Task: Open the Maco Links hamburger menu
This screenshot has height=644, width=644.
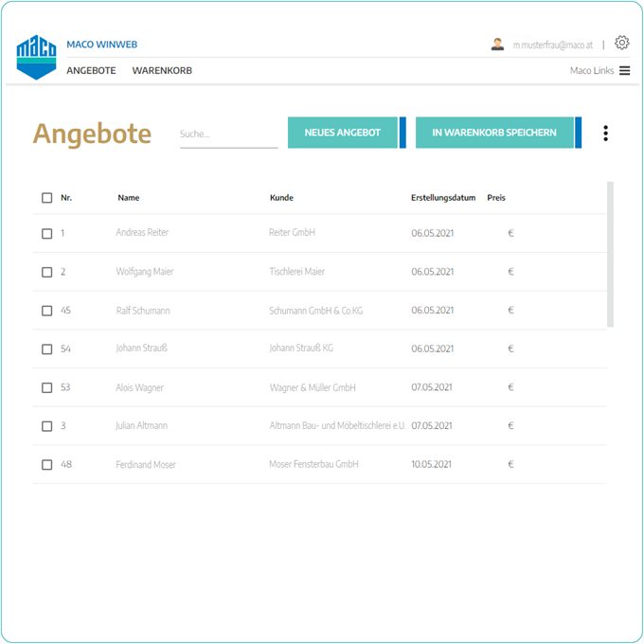Action: point(624,71)
